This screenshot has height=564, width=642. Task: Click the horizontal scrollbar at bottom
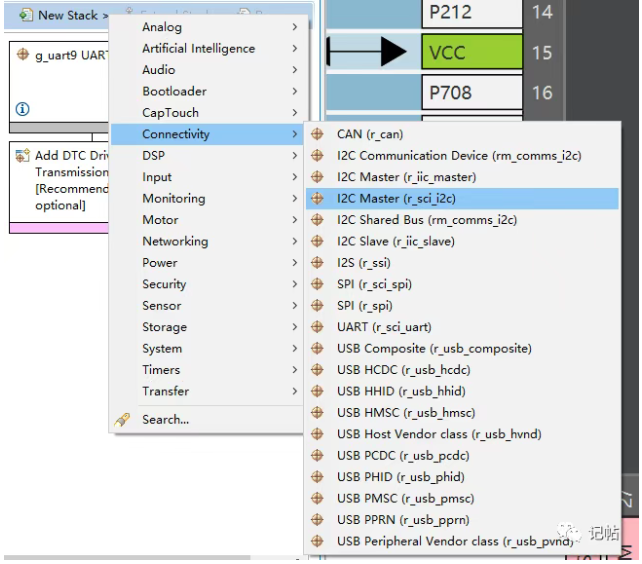click(127, 557)
